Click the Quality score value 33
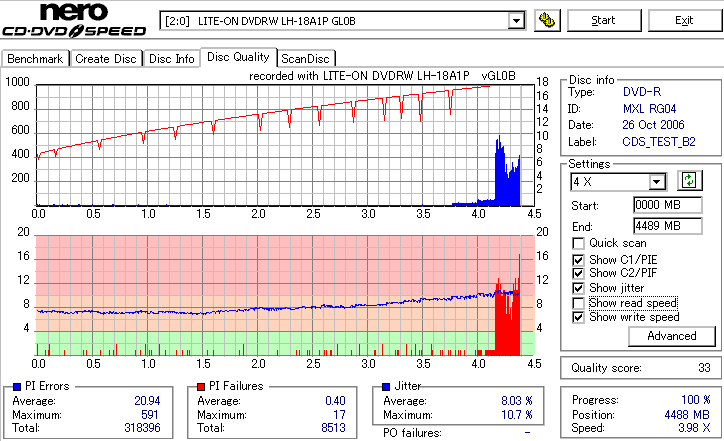 click(704, 368)
